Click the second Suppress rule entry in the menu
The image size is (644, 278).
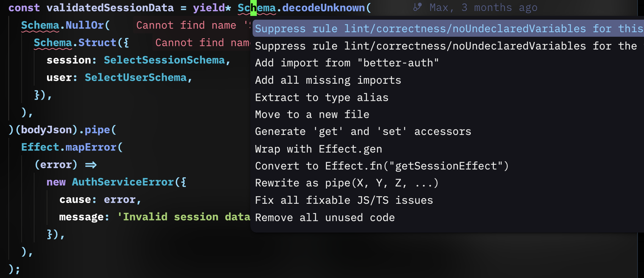pos(417,46)
